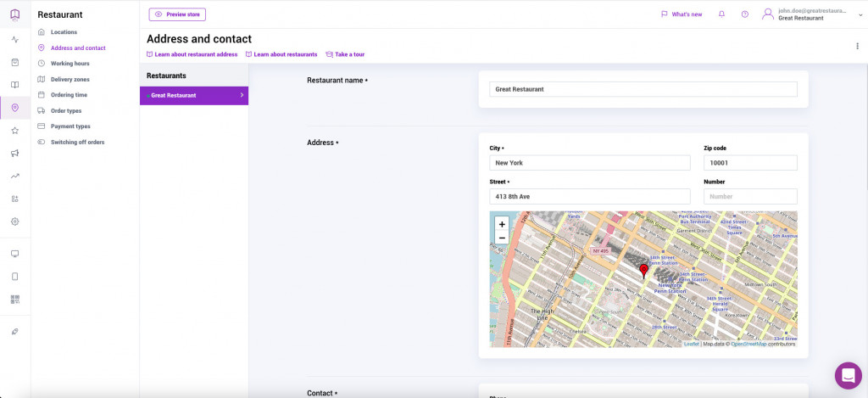Click the Preview store button
This screenshot has height=398, width=868.
tap(177, 14)
